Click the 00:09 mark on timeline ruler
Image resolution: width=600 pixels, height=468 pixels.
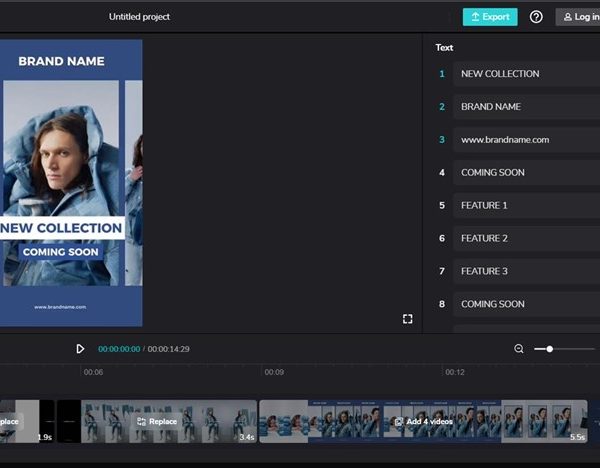point(273,372)
